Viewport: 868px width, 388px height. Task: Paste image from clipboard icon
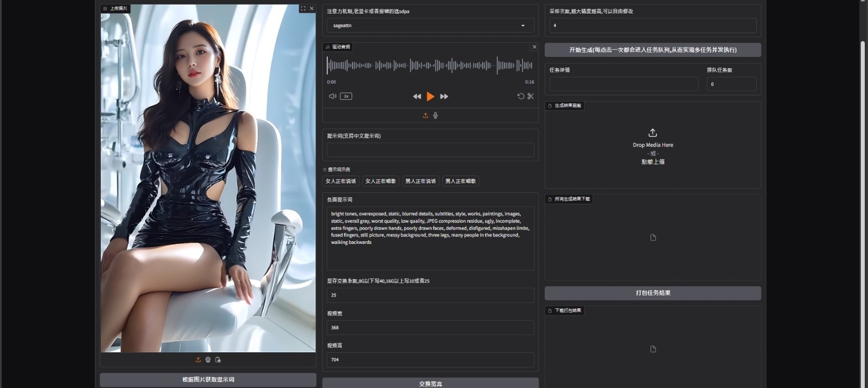[218, 360]
